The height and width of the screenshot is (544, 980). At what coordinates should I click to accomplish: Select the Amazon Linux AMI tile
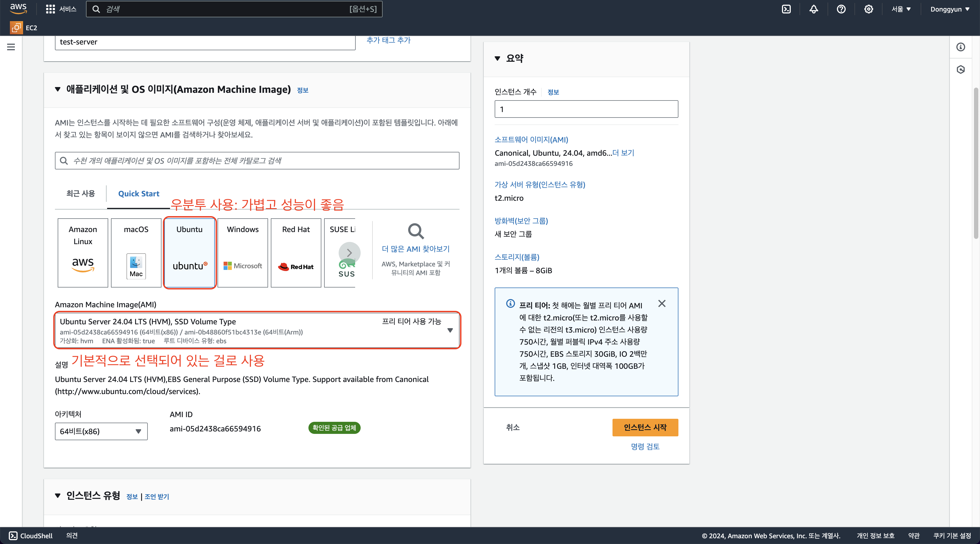coord(83,253)
